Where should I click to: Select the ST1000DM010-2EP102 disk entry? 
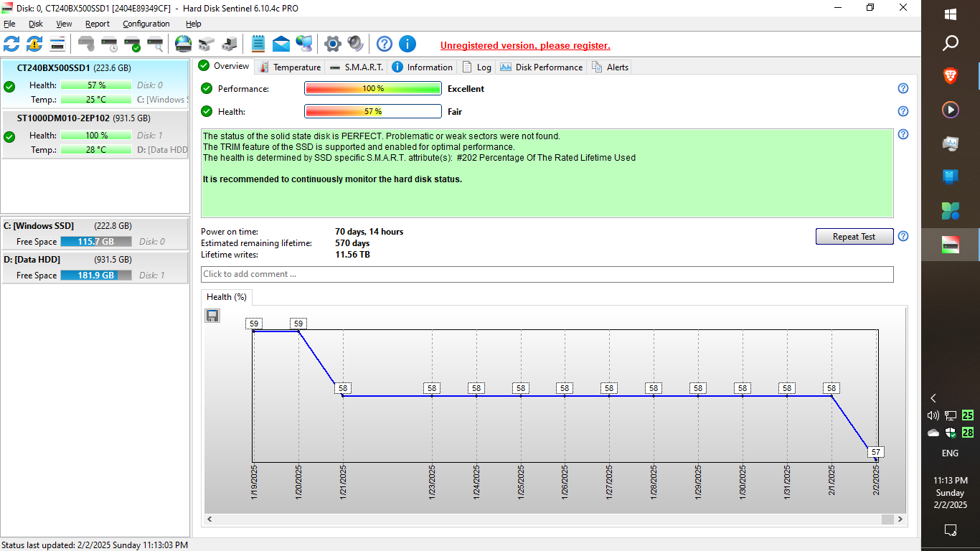coord(95,133)
